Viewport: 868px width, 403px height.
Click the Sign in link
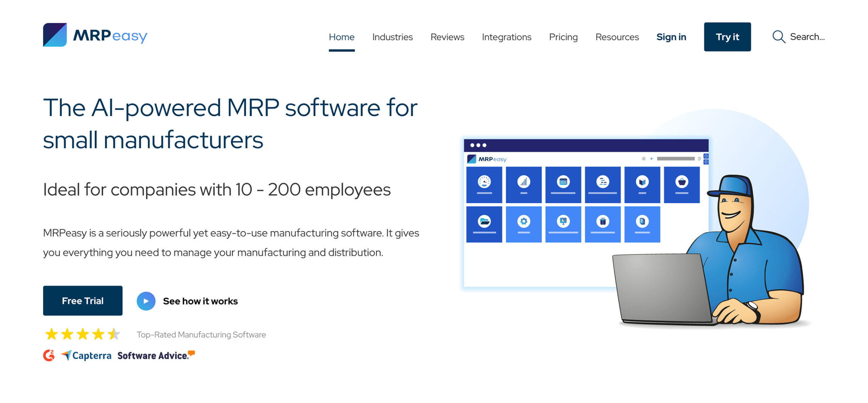(671, 37)
